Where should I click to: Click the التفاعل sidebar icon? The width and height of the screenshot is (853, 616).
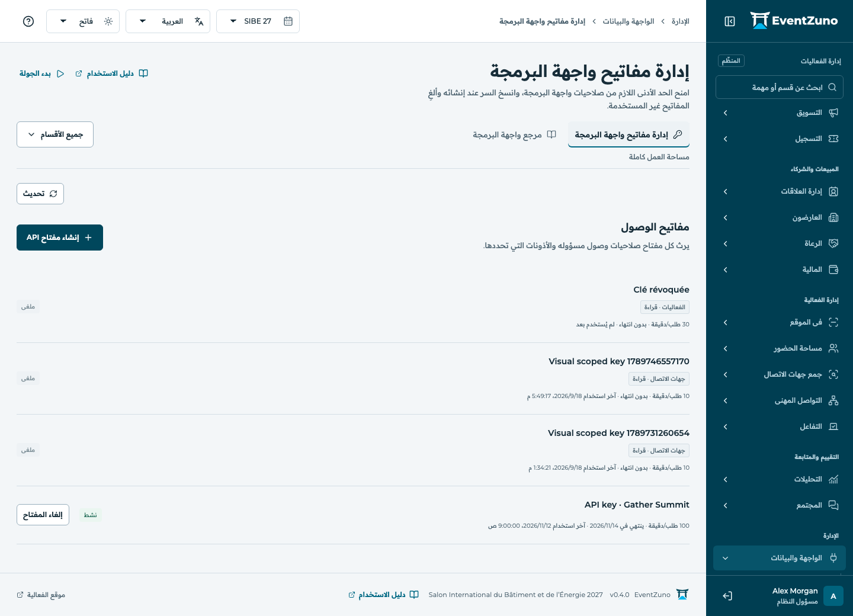833,426
